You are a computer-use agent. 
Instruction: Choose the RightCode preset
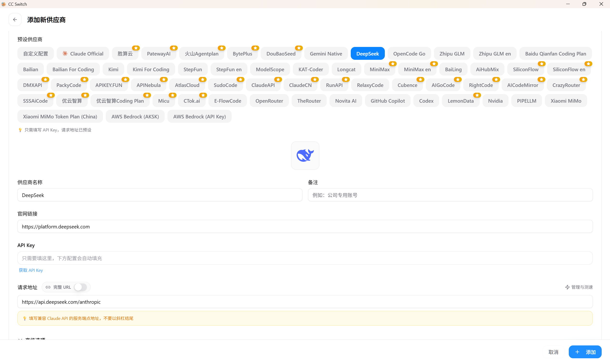coord(481,85)
